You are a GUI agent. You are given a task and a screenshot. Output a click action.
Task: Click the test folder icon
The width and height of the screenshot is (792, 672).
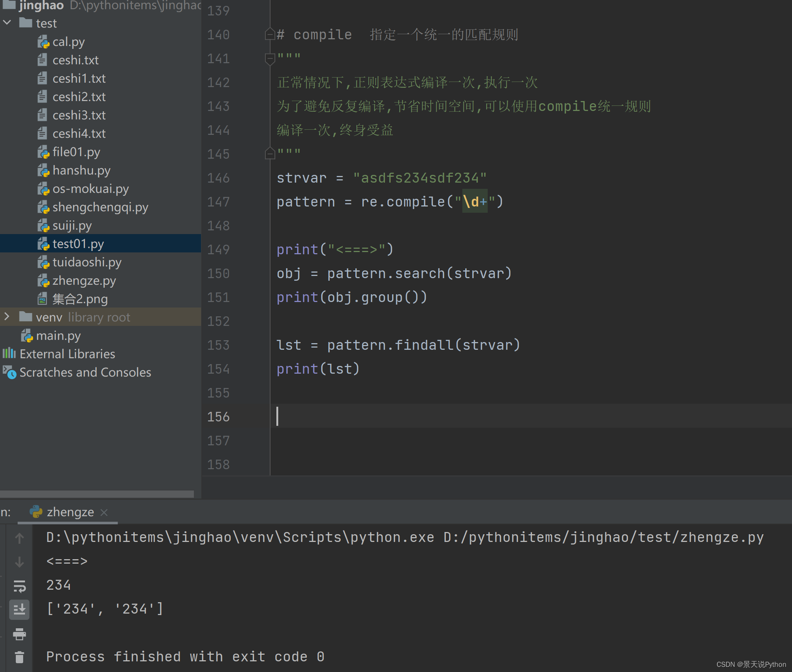click(x=25, y=22)
